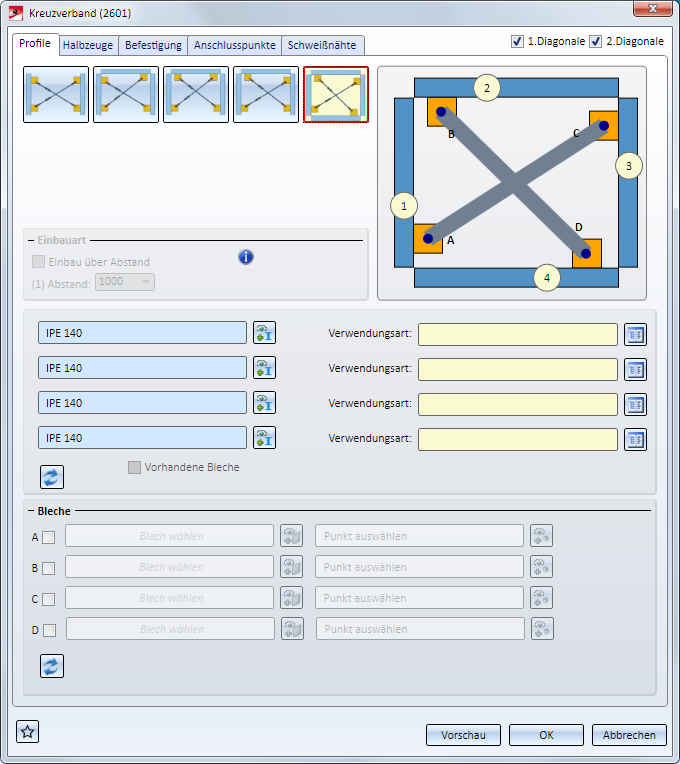Click the Vorschau button

[x=463, y=735]
